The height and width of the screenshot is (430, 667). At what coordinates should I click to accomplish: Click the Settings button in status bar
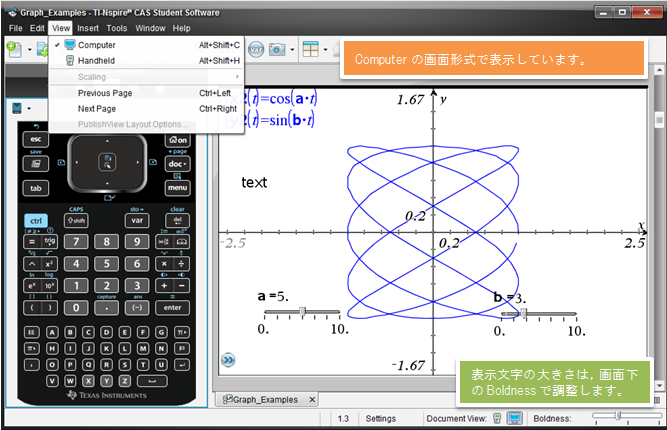point(380,419)
